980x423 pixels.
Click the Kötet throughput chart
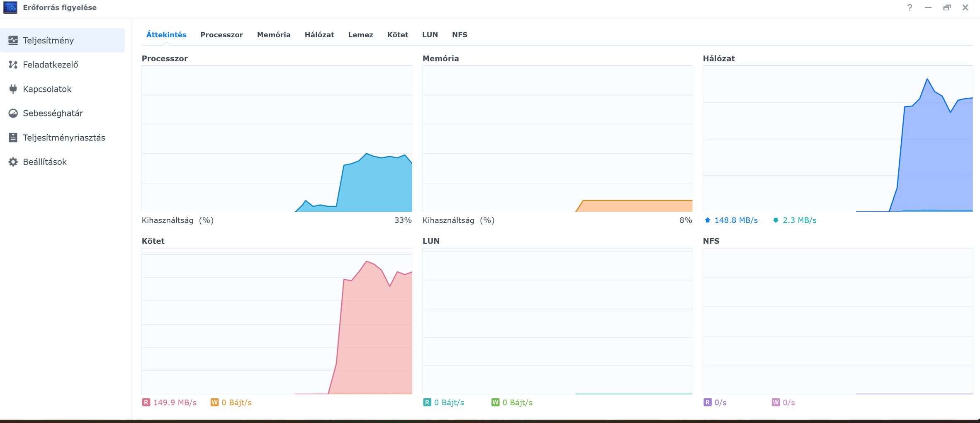[277, 321]
